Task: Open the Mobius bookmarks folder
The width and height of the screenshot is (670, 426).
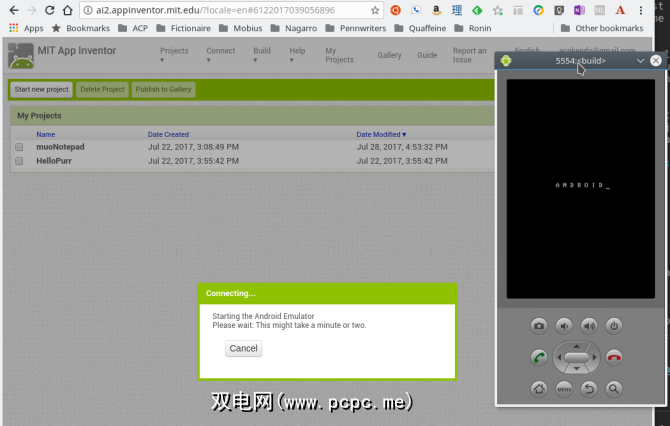Action: [241, 28]
